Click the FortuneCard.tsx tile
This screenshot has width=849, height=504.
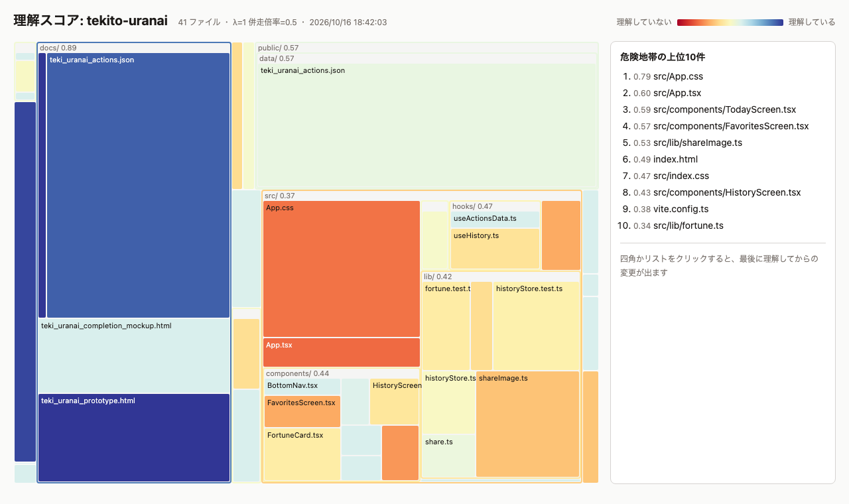click(x=302, y=454)
